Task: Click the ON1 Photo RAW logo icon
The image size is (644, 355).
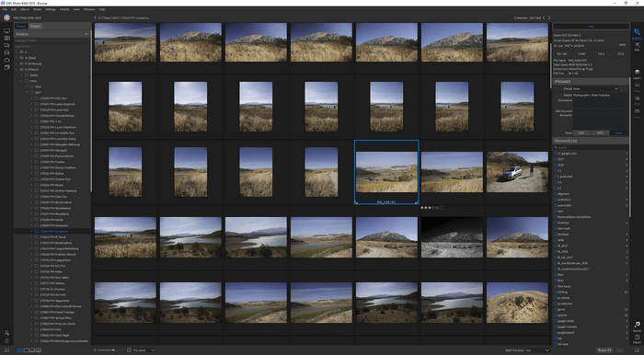Action: coord(6,17)
